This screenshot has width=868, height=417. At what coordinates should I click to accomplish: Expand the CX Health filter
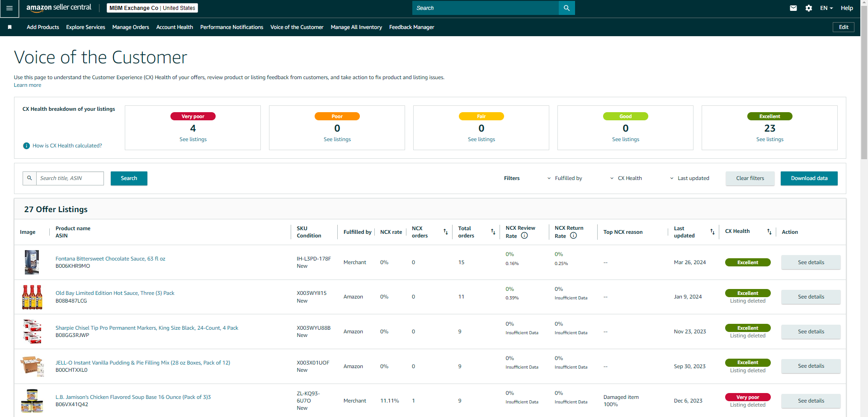point(626,178)
